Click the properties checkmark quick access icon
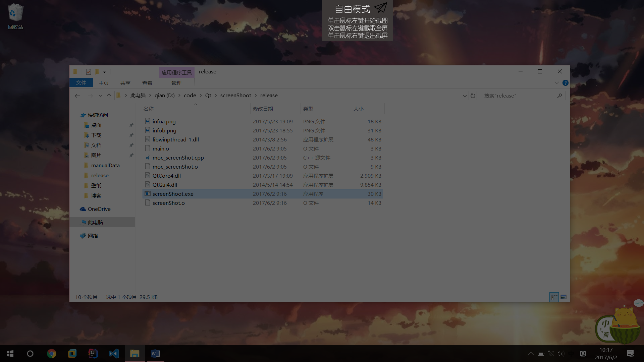The height and width of the screenshot is (362, 644). (x=89, y=72)
